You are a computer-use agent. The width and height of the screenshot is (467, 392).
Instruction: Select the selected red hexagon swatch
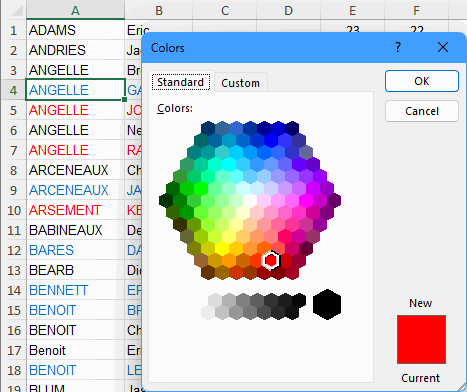(271, 260)
